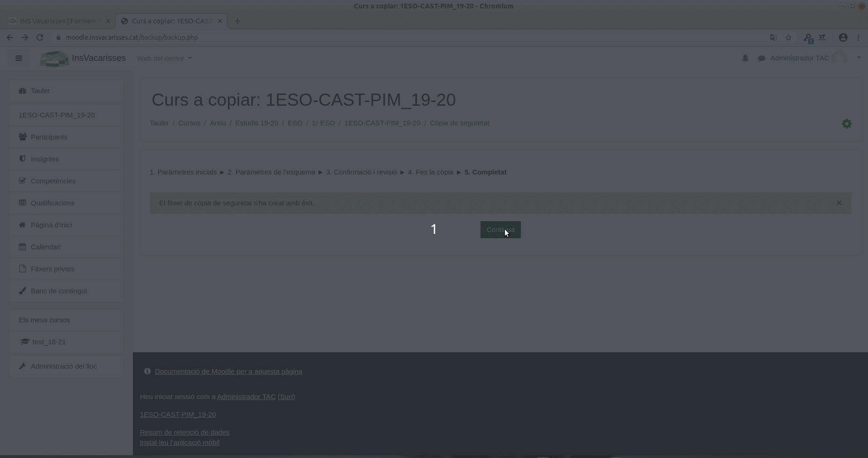The height and width of the screenshot is (458, 868).
Task: Open the messages speech bubble icon
Action: tap(761, 58)
